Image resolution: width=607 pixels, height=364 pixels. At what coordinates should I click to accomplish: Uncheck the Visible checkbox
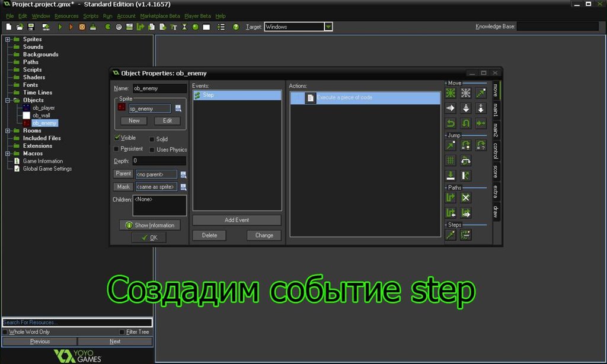coord(117,138)
